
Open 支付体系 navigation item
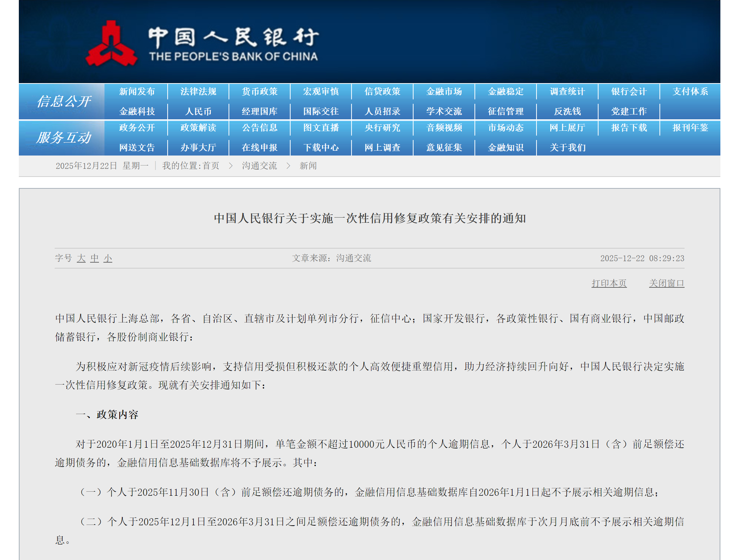click(690, 92)
